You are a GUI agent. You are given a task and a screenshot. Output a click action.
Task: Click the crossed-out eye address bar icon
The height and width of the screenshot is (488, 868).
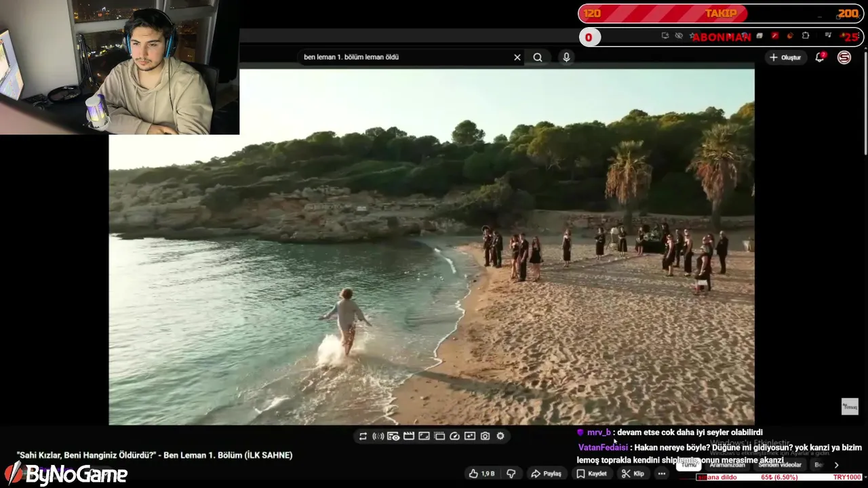[679, 36]
